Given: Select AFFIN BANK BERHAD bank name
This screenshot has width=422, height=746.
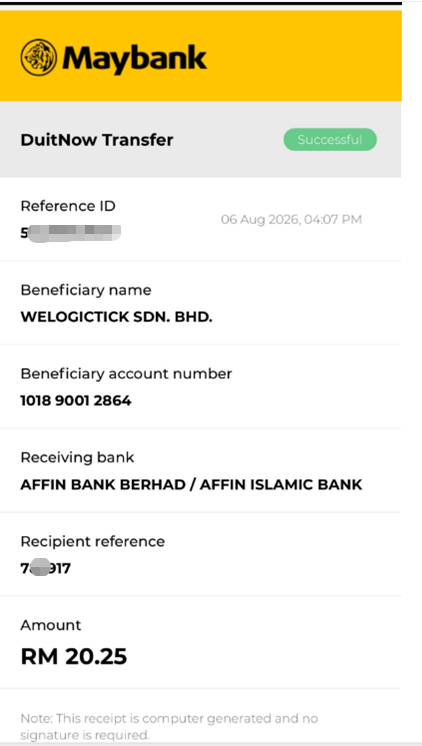Looking at the screenshot, I should pyautogui.click(x=191, y=484).
